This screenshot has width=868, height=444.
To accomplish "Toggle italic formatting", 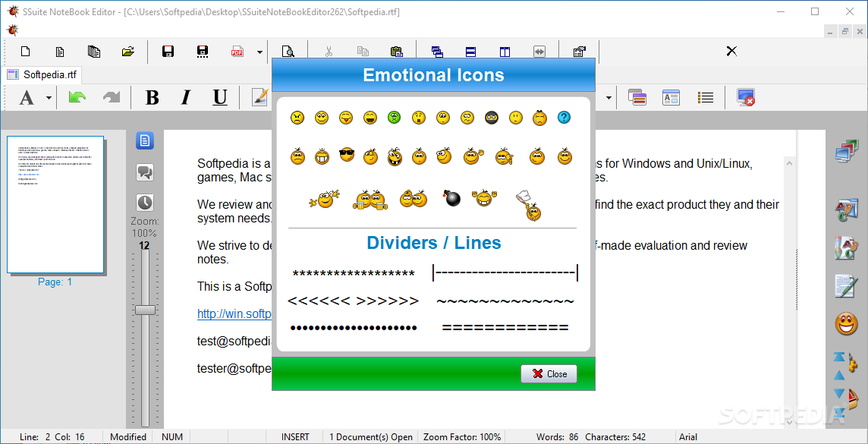I will pos(186,97).
